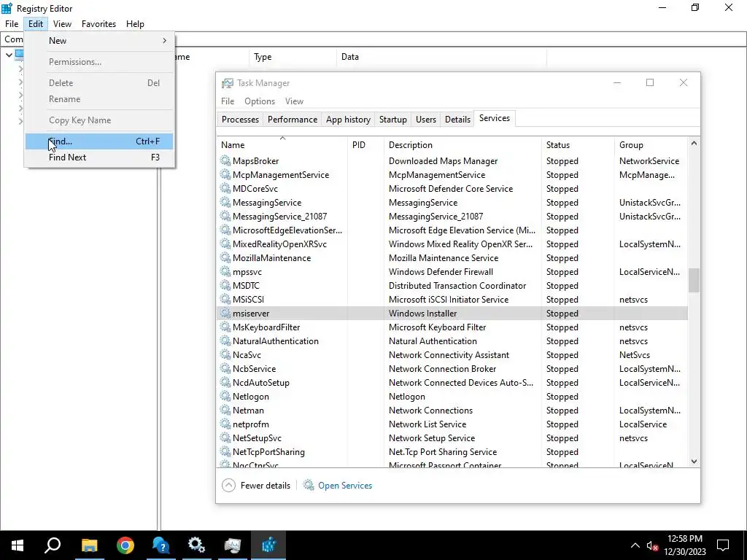Viewport: 747px width, 560px height.
Task: Switch to the Startup tab
Action: coord(393,120)
